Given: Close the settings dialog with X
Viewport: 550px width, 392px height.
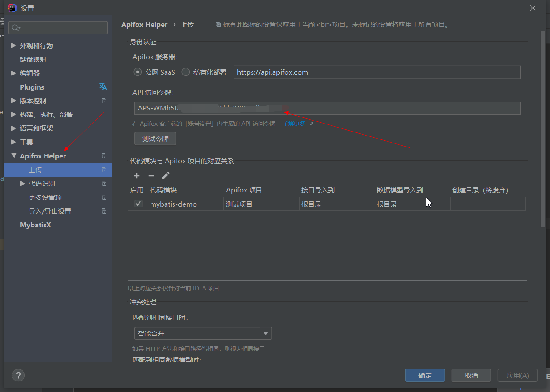Looking at the screenshot, I should click(x=533, y=8).
